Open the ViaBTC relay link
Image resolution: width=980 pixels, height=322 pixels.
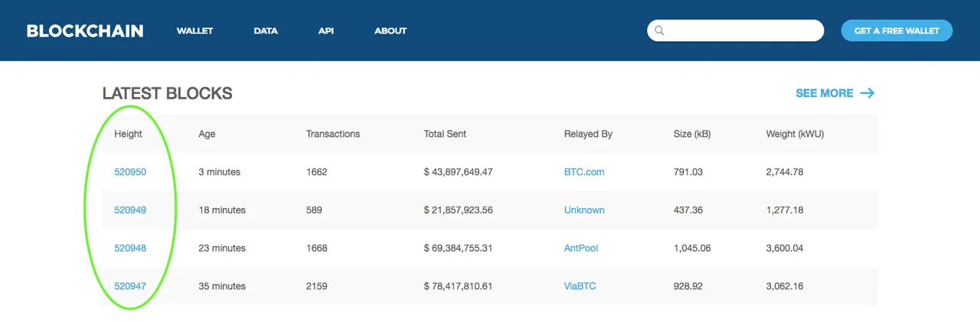580,287
